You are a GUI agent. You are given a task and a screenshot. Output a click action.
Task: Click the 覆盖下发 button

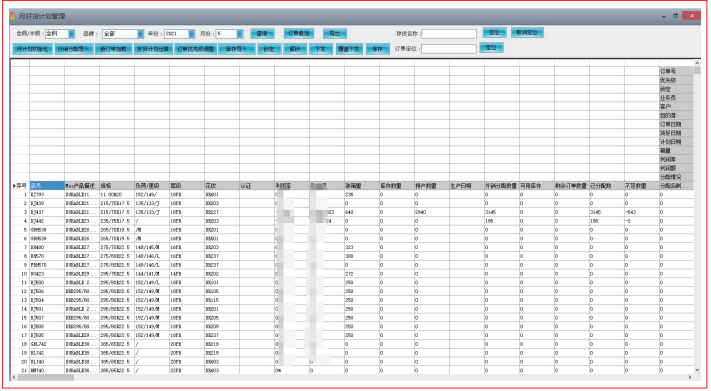348,49
